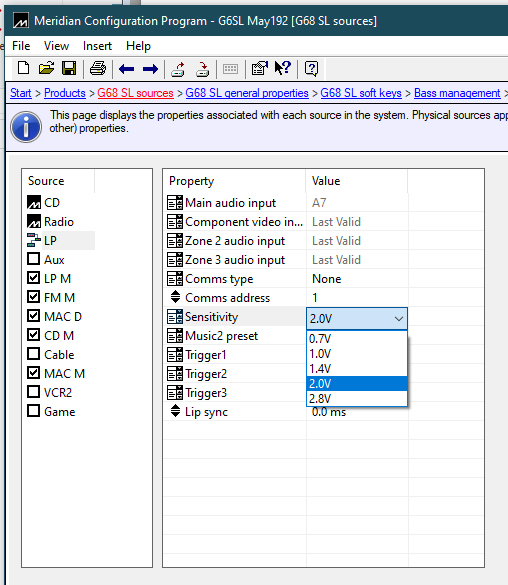Go to G68 SL soft keys link
508x585 pixels.
tap(361, 93)
